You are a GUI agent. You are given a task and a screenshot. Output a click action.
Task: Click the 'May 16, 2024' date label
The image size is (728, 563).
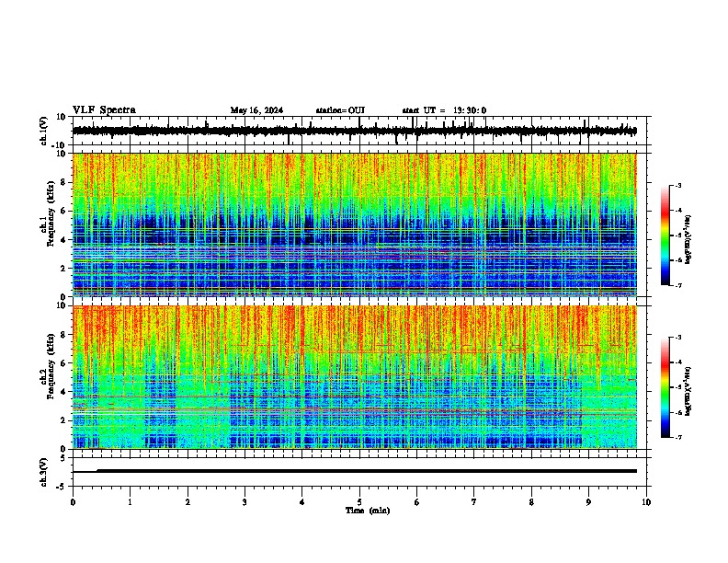256,110
